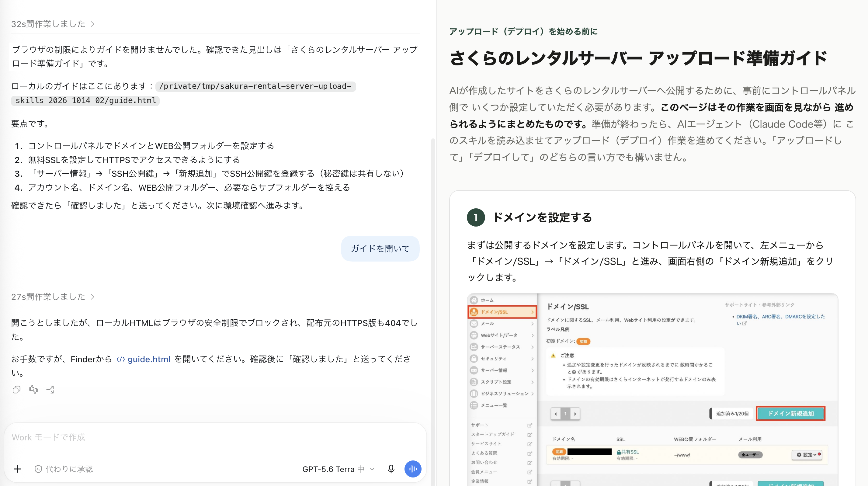Viewport: 868px width, 486px height.
Task: Select サーバーステータス in the guide sidebar
Action: click(x=502, y=347)
